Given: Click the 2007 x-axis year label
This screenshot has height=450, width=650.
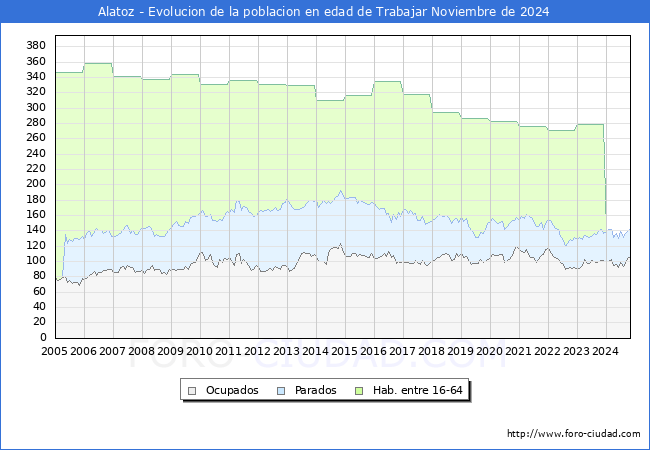Looking at the screenshot, I should click(112, 351).
